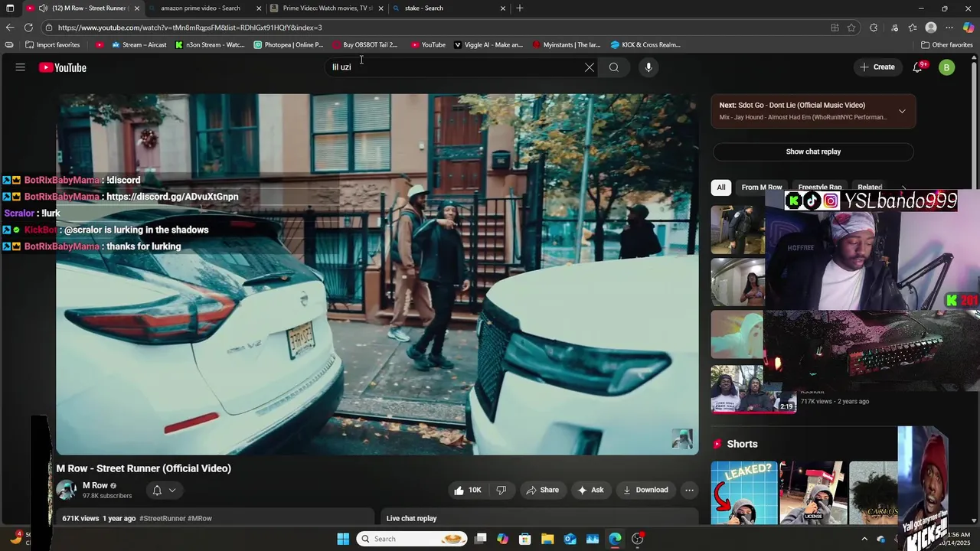Open the Windows Start menu

343,539
